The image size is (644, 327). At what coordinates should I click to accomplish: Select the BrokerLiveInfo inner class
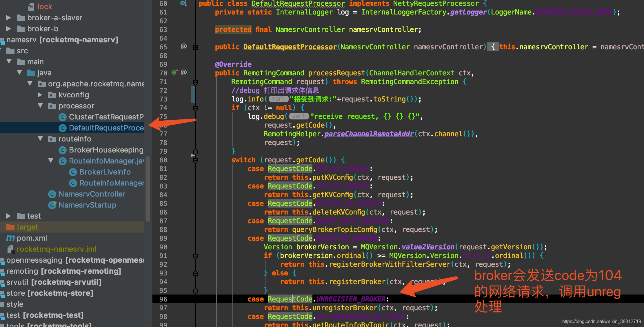[100, 172]
